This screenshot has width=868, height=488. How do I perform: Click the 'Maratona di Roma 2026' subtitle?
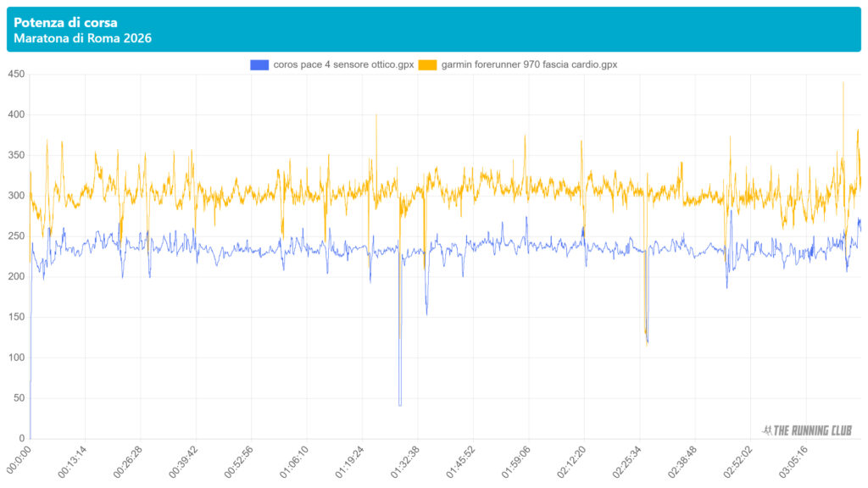[x=83, y=39]
